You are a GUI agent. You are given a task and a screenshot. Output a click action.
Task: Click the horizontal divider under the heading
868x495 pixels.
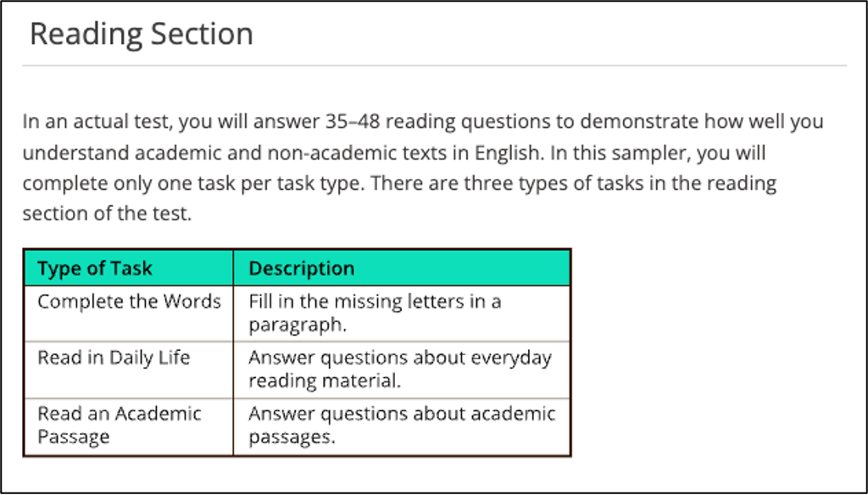435,66
